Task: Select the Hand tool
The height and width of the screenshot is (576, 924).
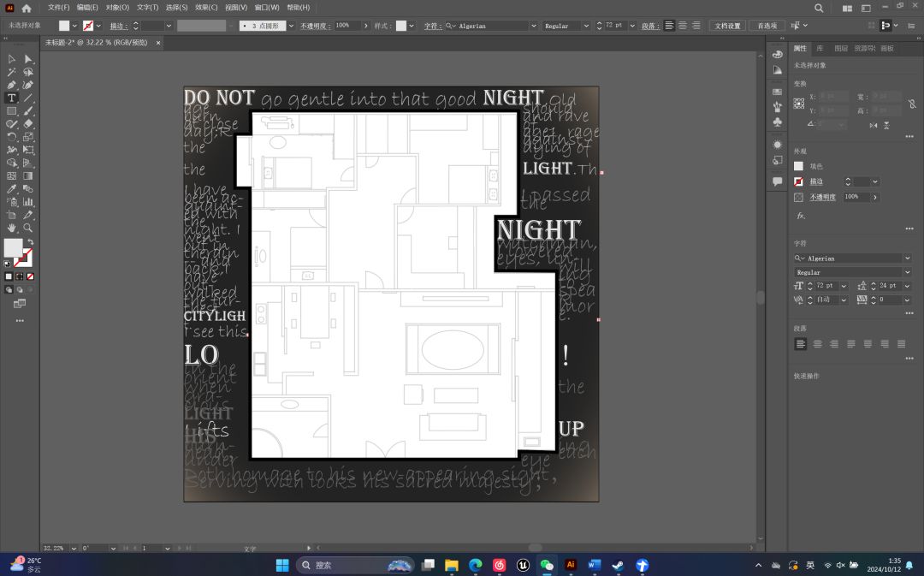Action: click(x=11, y=228)
